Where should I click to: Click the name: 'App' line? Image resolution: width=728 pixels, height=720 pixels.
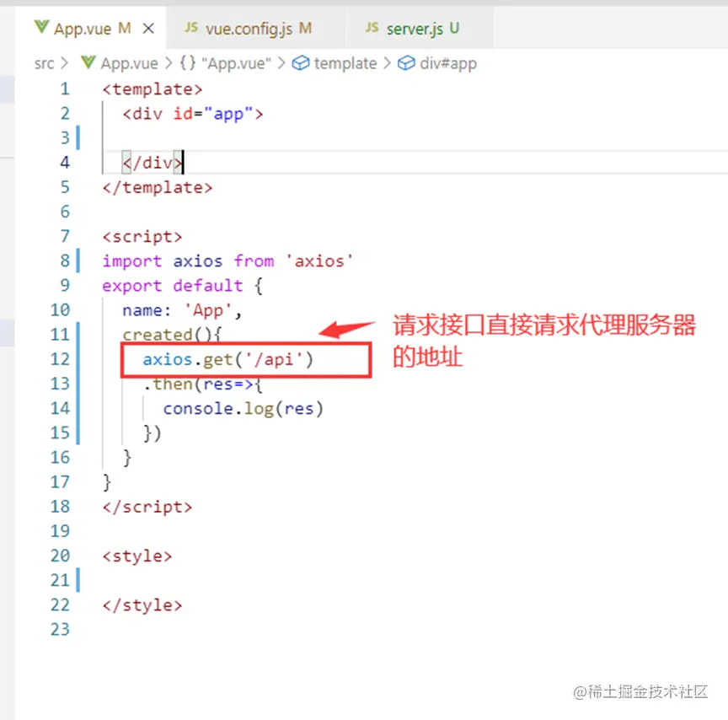183,310
